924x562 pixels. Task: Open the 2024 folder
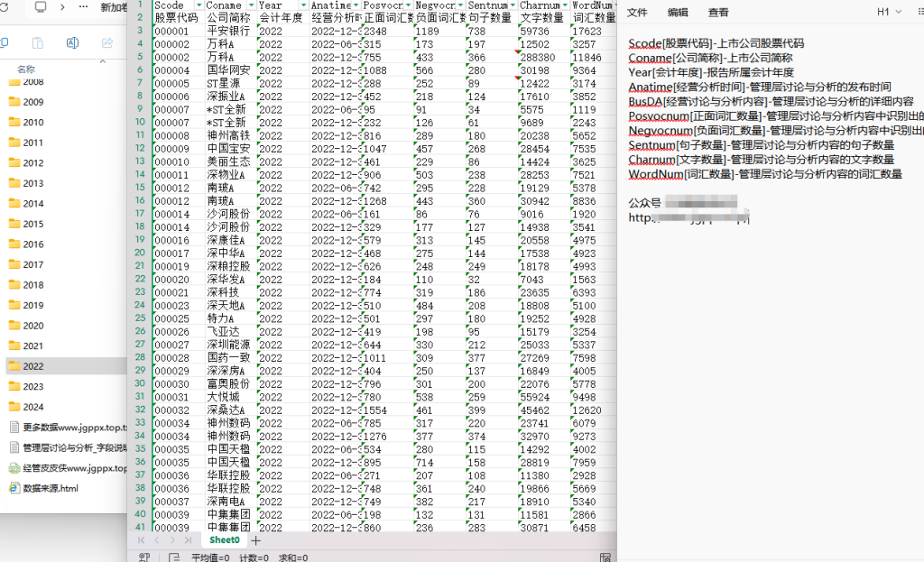[33, 407]
